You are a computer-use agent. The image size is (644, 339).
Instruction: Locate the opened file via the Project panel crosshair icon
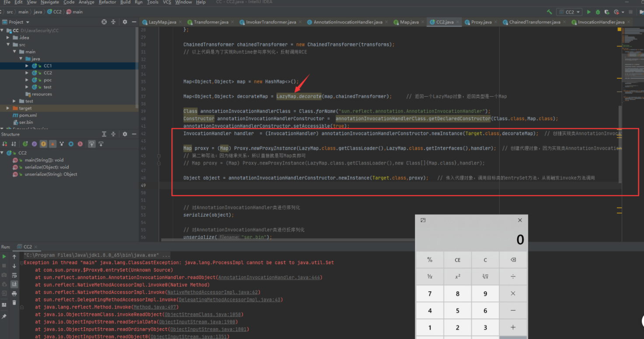(104, 22)
